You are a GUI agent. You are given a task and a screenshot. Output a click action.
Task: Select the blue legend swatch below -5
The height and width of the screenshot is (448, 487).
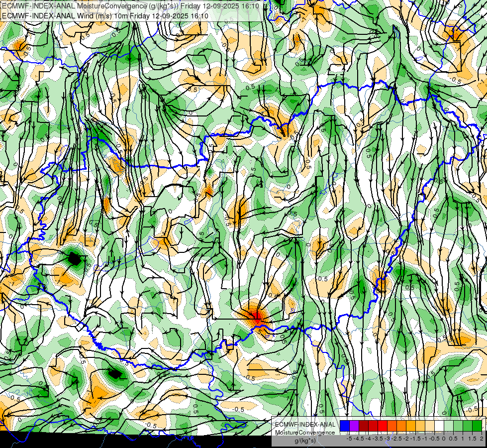pyautogui.click(x=345, y=426)
